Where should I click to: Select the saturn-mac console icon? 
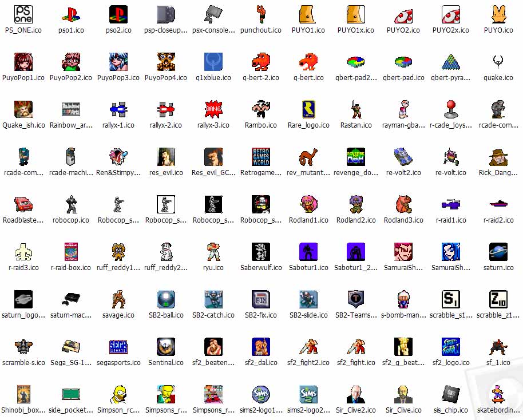[x=71, y=299]
